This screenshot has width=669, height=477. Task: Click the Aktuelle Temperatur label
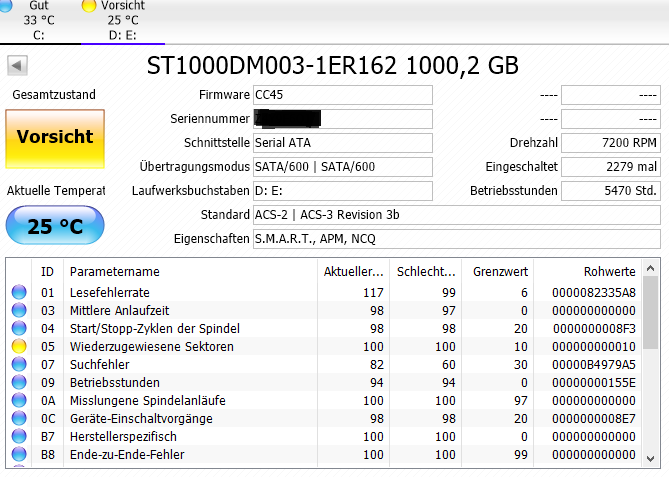coord(56,191)
